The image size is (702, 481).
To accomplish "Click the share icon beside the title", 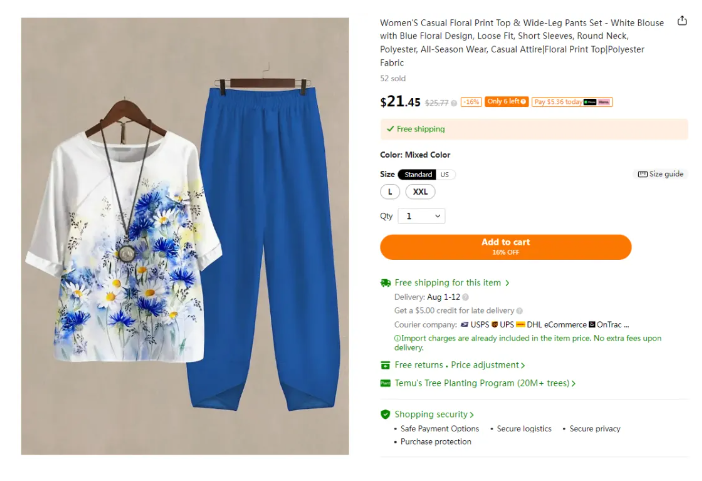I will [x=682, y=21].
